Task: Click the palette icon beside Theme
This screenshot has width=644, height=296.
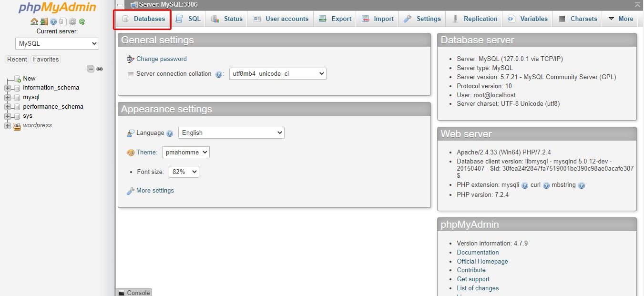Action: [131, 153]
